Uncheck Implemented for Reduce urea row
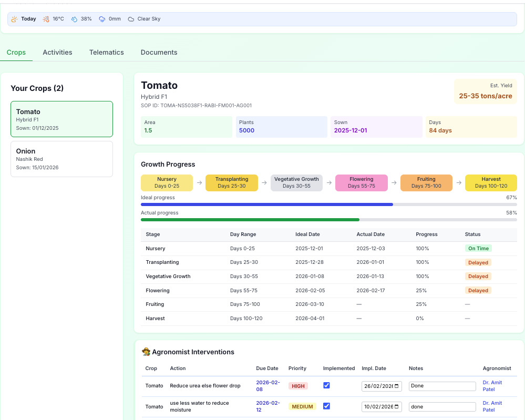The image size is (525, 420). point(326,385)
